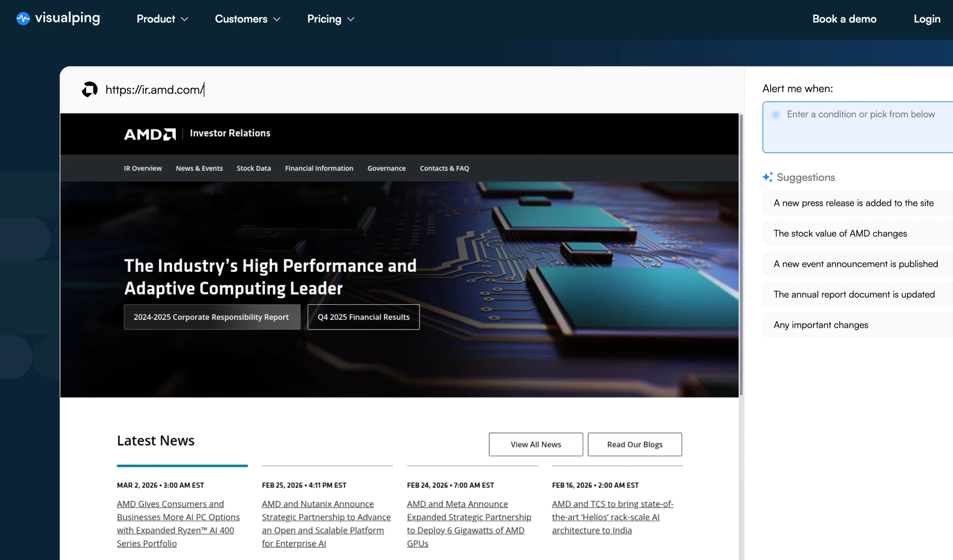Choose 'Any important changes' suggestion
The width and height of the screenshot is (953, 560).
point(820,325)
